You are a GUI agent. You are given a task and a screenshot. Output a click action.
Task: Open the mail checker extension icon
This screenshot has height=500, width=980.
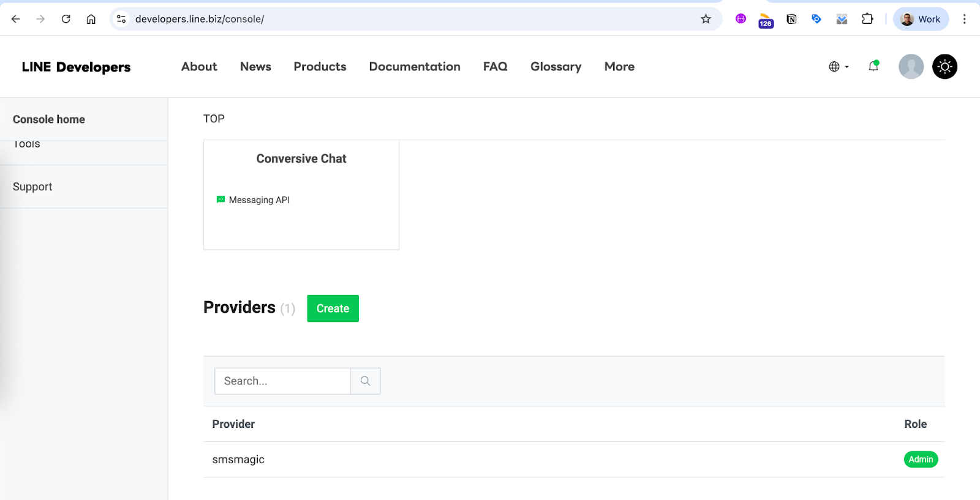[842, 19]
